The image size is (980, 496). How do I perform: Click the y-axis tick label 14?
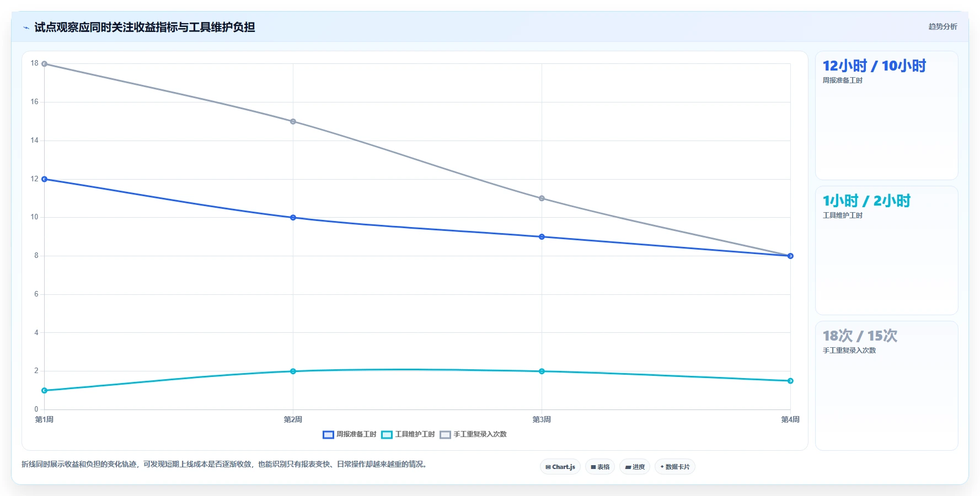coord(35,141)
